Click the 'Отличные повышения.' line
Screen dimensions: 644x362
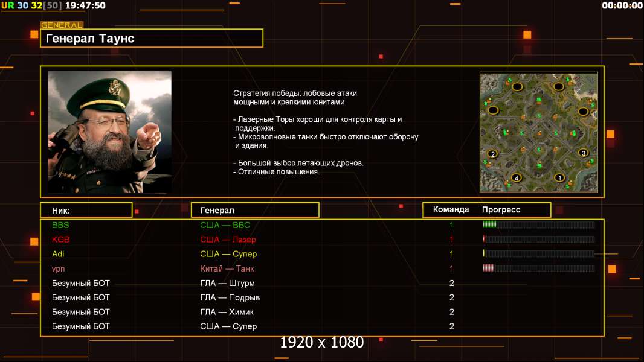277,172
